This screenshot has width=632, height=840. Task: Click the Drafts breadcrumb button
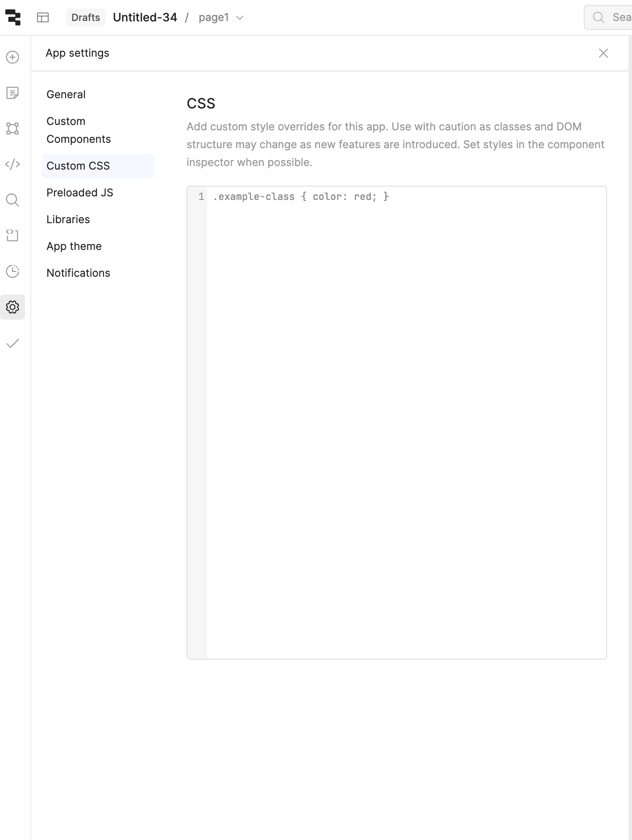coord(86,17)
